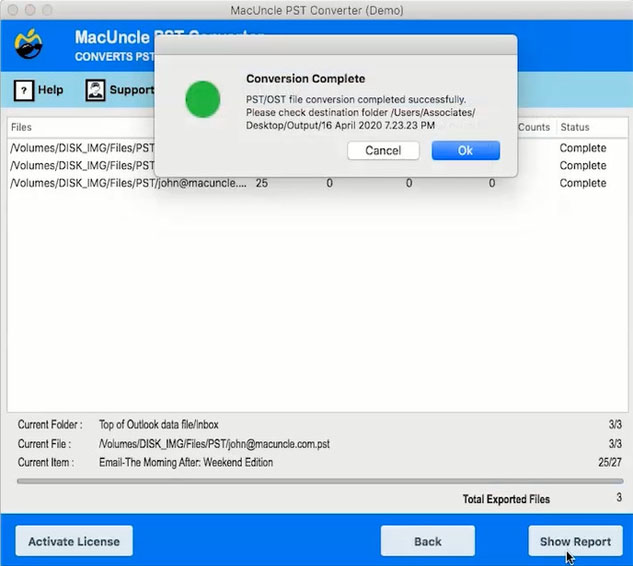The height and width of the screenshot is (566, 633).
Task: Click the Conversion Complete heading
Action: pos(306,79)
